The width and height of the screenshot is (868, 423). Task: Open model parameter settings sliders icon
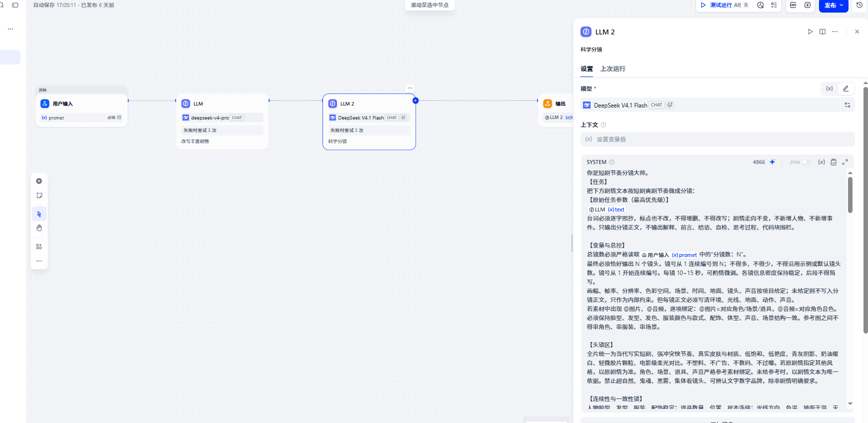pos(847,105)
